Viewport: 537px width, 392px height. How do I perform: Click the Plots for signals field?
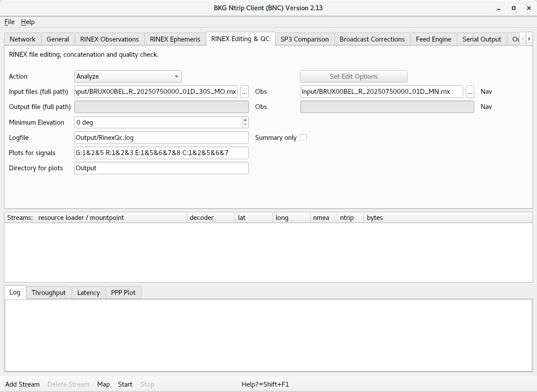click(x=162, y=153)
